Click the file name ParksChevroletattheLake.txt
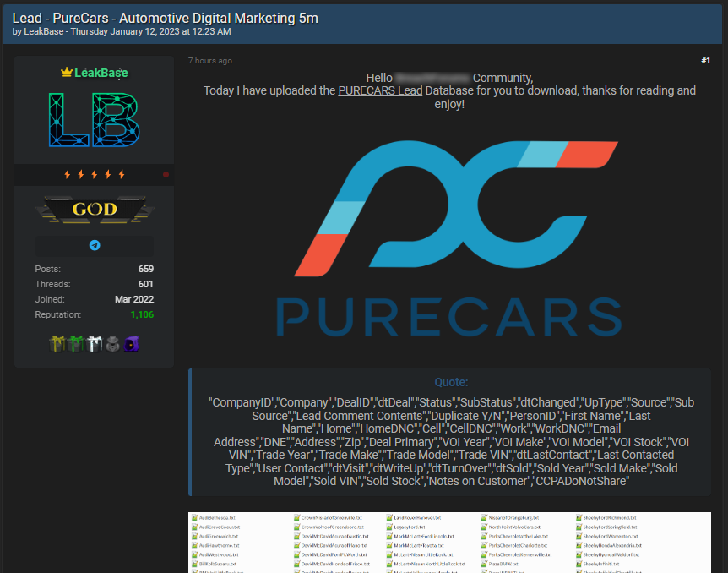This screenshot has width=728, height=573. (x=519, y=536)
